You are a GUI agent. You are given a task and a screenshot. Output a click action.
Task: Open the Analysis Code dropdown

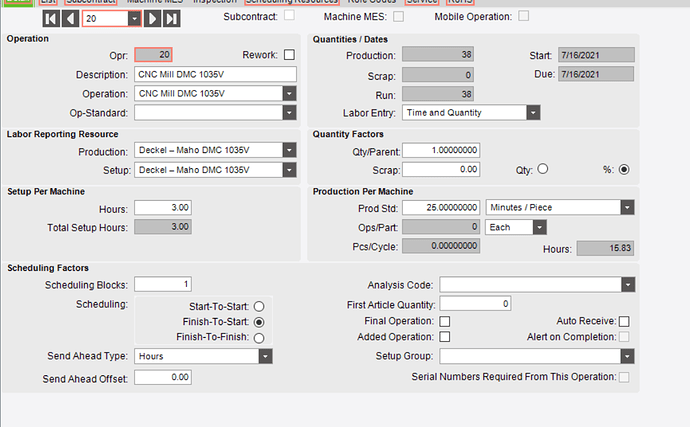click(628, 285)
